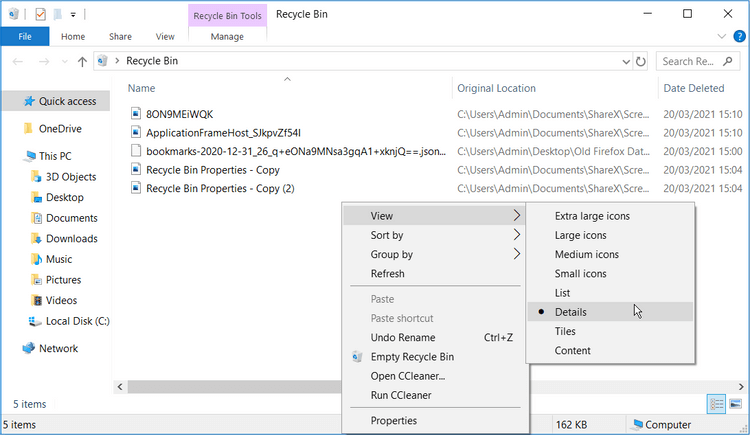Screen dimensions: 750x435
Task: Open the Documents folder in sidebar
Action: (64, 218)
